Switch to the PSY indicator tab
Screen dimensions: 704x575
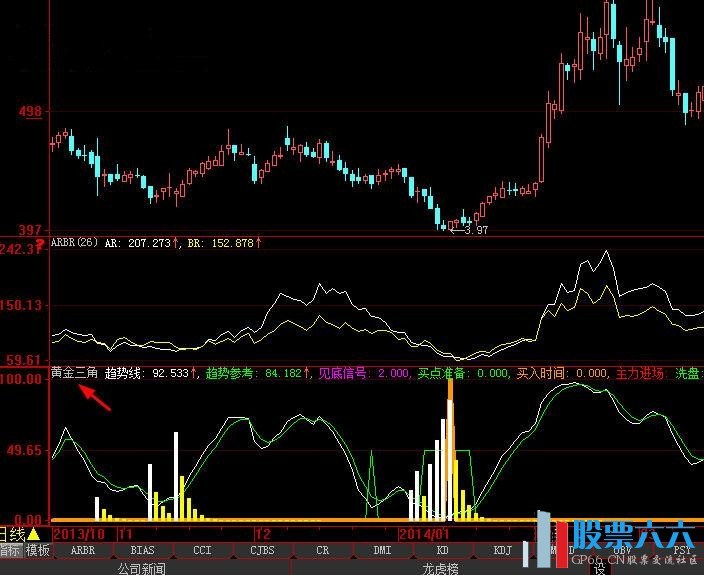coord(681,550)
